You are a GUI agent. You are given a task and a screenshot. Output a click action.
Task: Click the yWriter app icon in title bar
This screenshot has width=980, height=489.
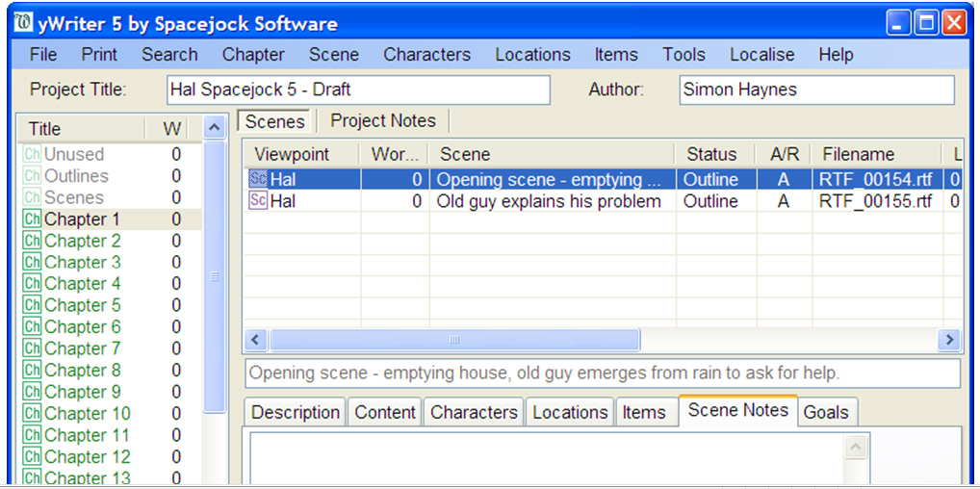23,24
